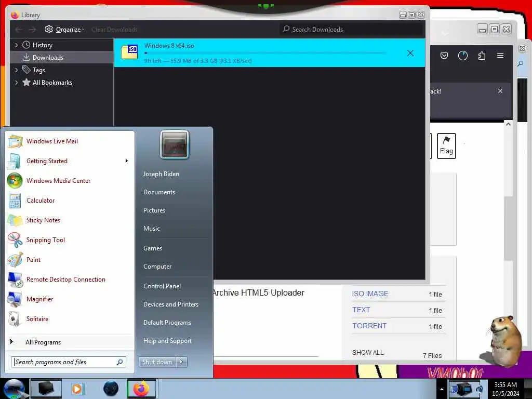
Task: Click the Paint palette icon
Action: click(15, 260)
